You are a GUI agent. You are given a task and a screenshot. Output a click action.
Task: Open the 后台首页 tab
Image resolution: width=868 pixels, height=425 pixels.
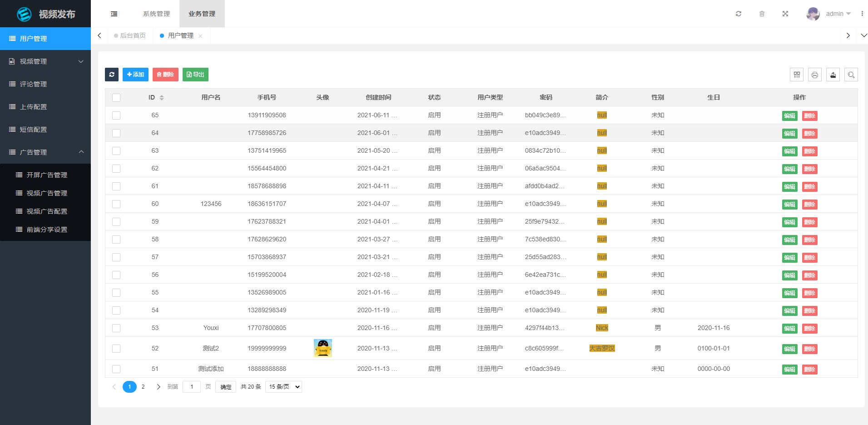pos(132,35)
